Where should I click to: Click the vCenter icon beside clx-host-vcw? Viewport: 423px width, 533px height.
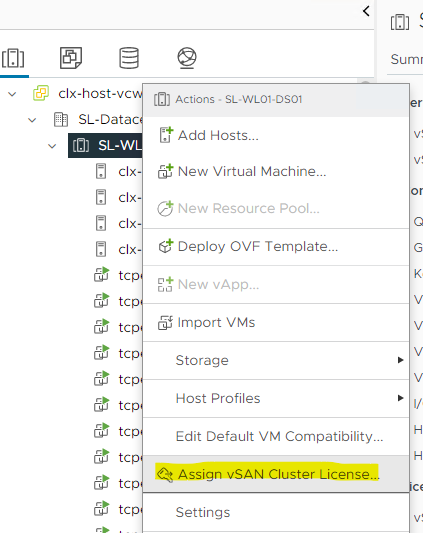(x=41, y=93)
